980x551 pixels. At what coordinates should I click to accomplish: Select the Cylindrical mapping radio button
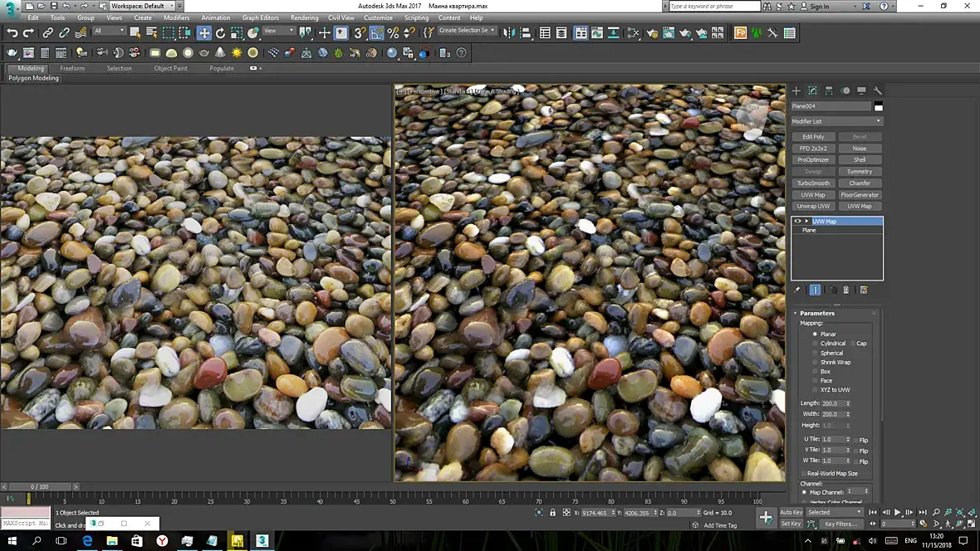click(816, 344)
